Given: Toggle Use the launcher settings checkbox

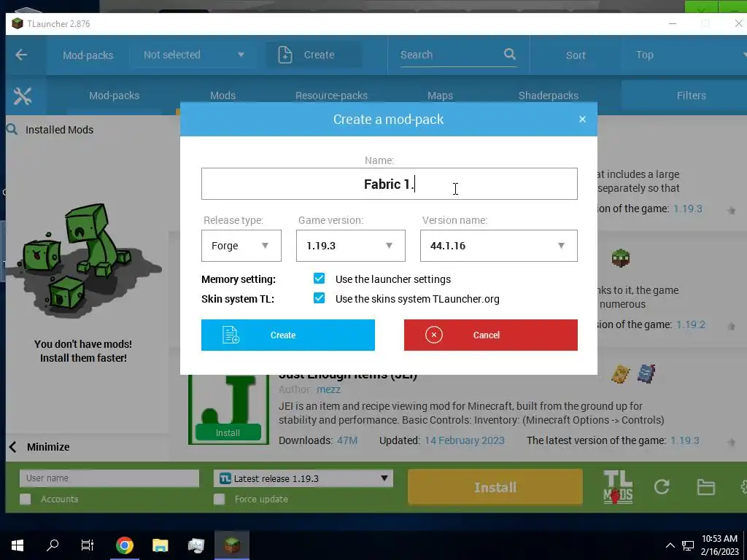Looking at the screenshot, I should click(320, 279).
